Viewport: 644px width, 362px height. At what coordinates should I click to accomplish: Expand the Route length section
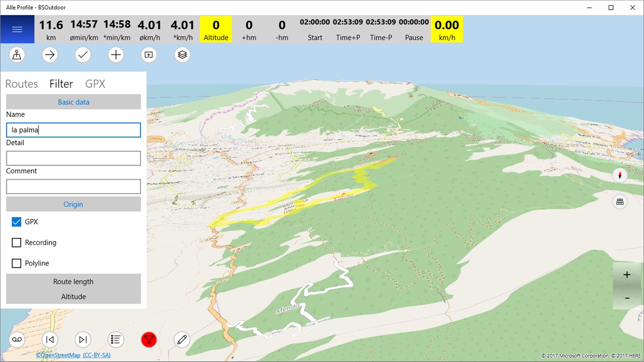point(73,282)
